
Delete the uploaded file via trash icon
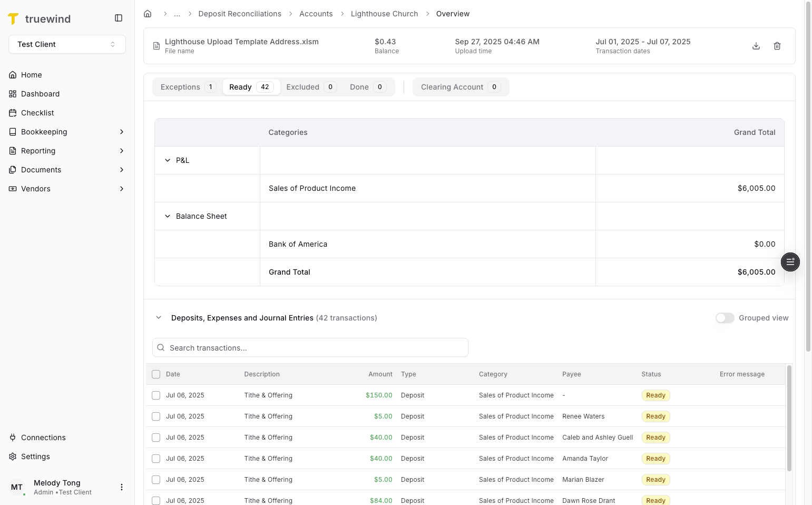coord(777,46)
